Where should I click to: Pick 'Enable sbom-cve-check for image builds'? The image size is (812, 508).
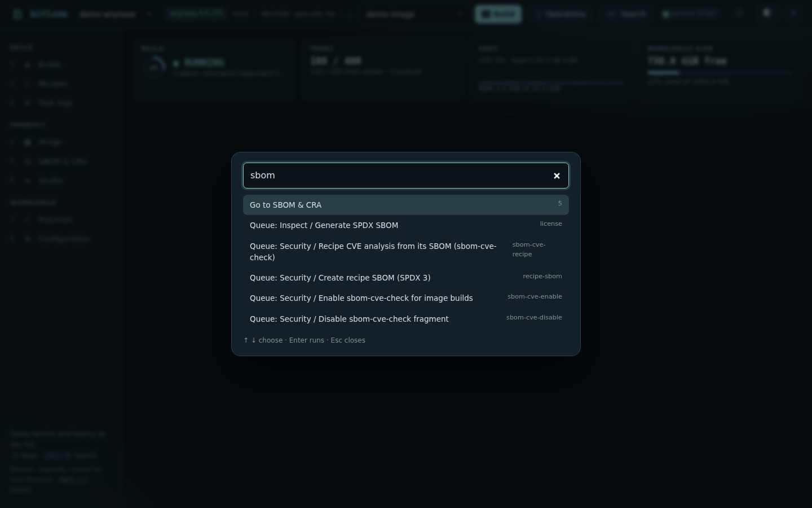click(406, 298)
